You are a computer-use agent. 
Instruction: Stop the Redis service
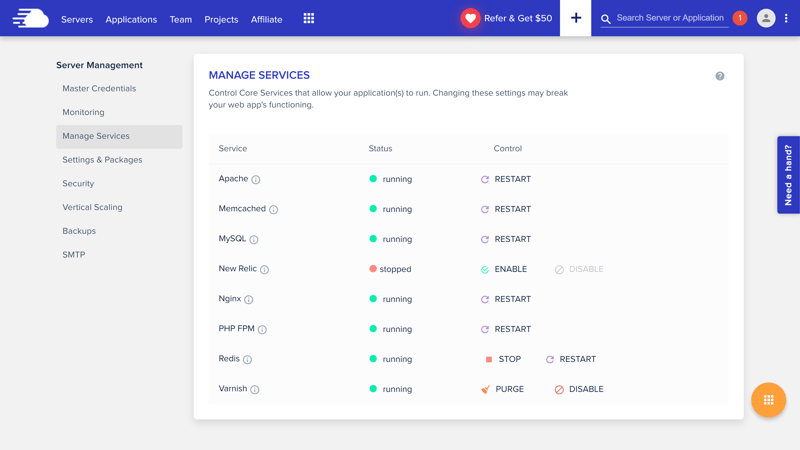coord(503,359)
